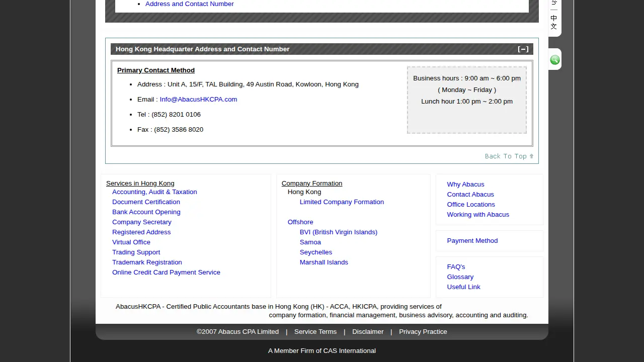This screenshot has height=362, width=644.
Task: Email Info@AbacusHKCPA.com
Action: [198, 100]
